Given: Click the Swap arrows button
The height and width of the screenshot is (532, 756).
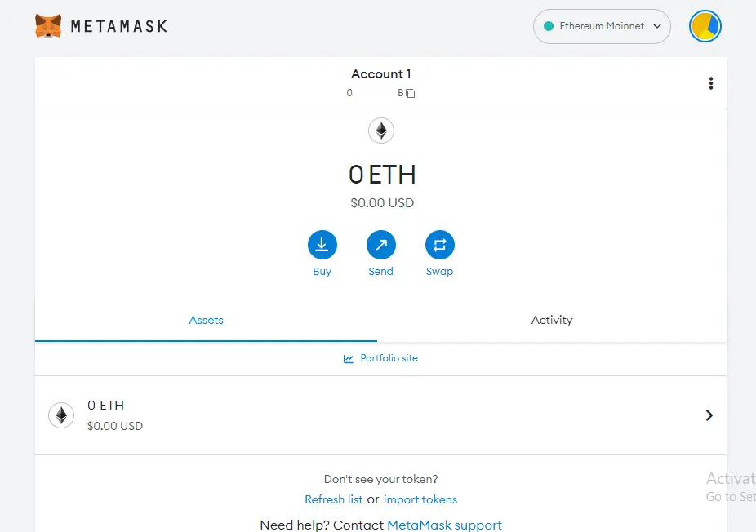Looking at the screenshot, I should point(440,245).
